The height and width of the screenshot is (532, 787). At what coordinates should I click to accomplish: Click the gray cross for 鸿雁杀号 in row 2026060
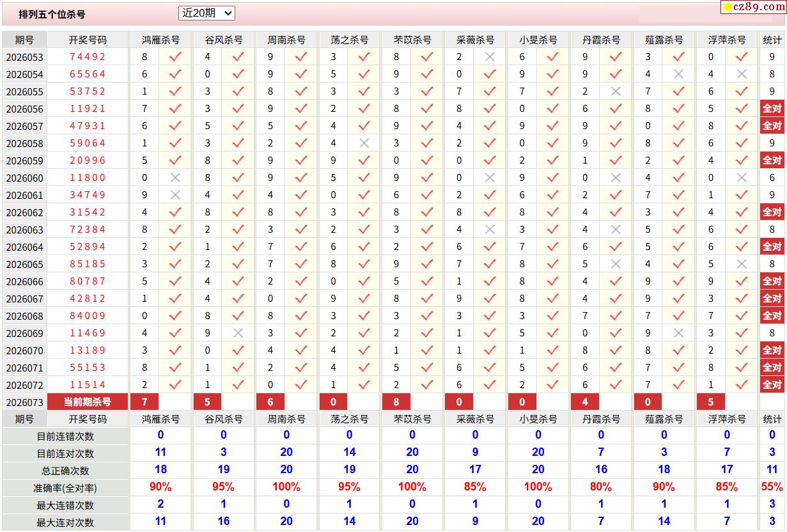(x=175, y=178)
